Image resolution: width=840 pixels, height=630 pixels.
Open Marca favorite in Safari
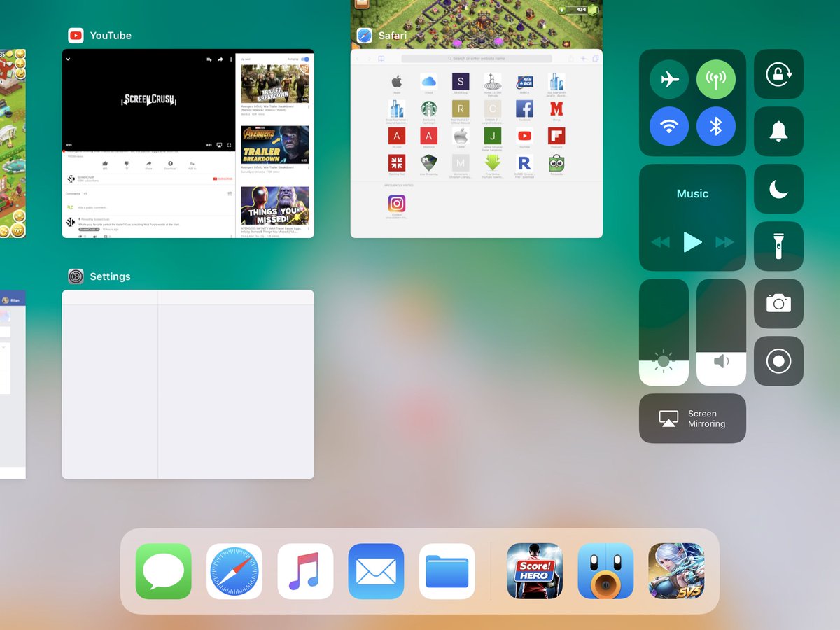(556, 108)
